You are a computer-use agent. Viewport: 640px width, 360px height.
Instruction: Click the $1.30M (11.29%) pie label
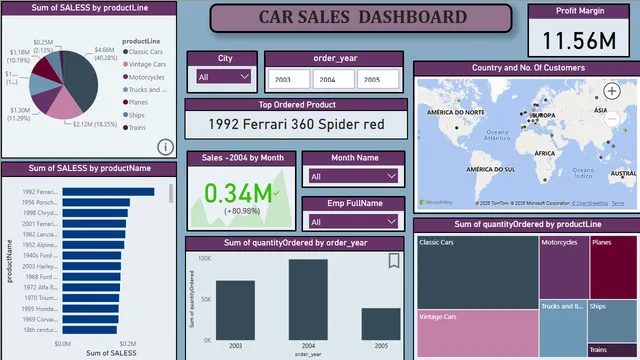(x=20, y=114)
